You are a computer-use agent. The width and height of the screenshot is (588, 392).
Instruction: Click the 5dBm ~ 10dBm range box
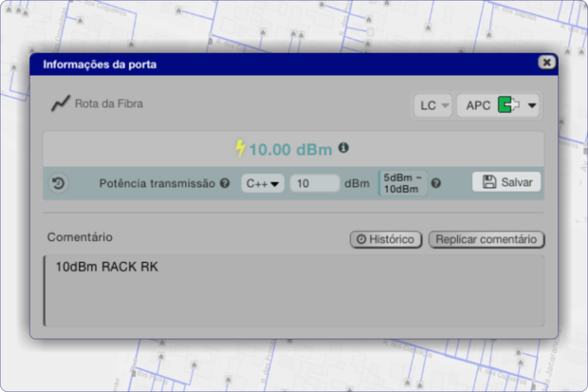click(x=403, y=183)
